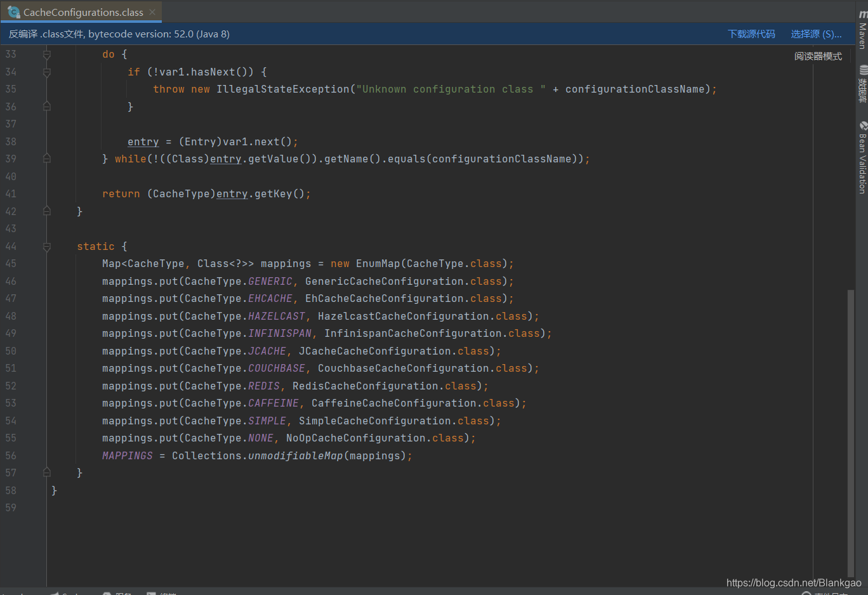
Task: Click the Maven 'm' icon in sidebar
Action: click(863, 14)
